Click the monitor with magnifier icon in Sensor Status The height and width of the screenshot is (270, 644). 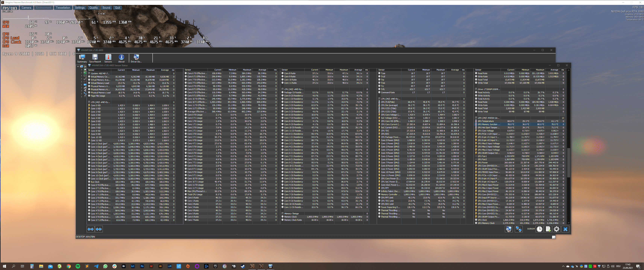pos(508,229)
